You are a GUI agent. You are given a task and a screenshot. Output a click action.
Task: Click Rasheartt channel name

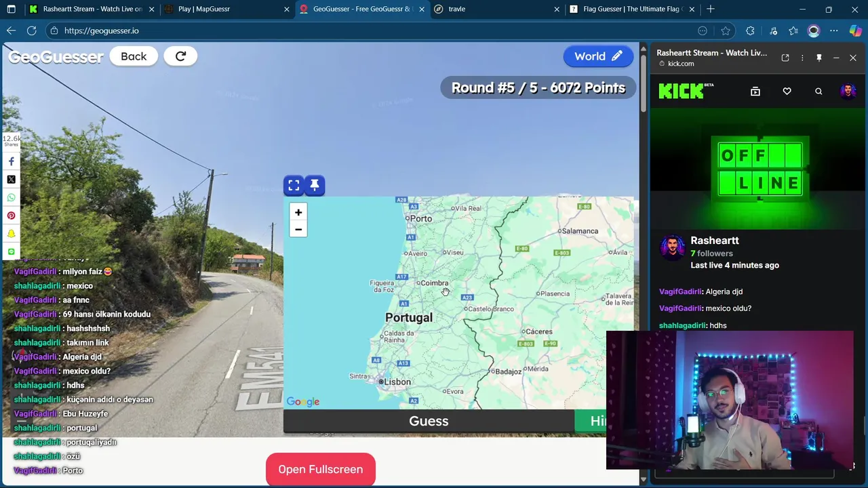715,241
